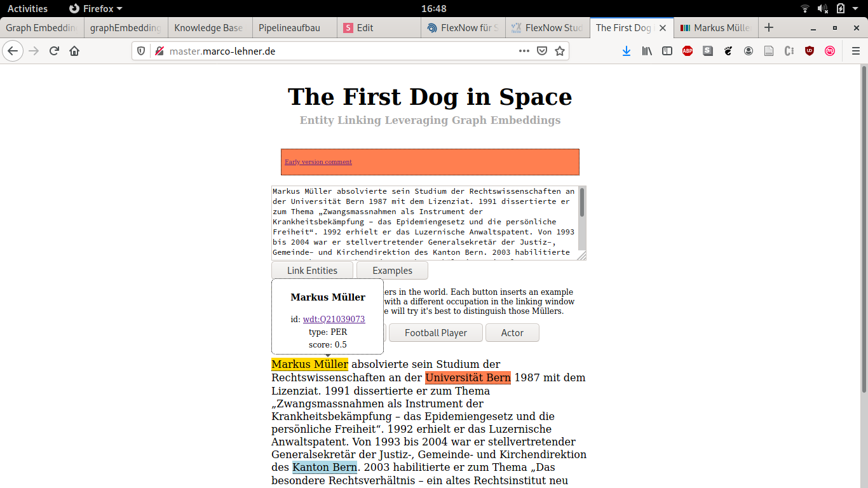Screen dimensions: 868x488
Task: Reload the current page
Action: (54, 51)
